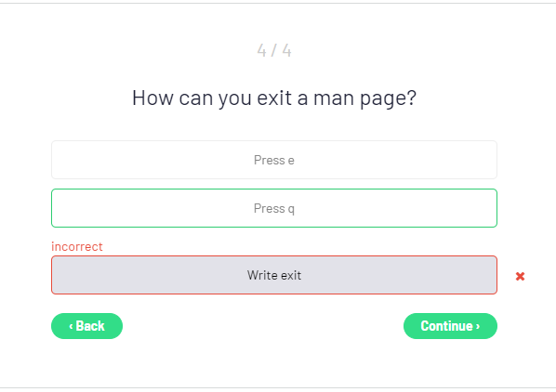Click the 'Press q' text label
This screenshot has width=556, height=392.
tap(274, 209)
